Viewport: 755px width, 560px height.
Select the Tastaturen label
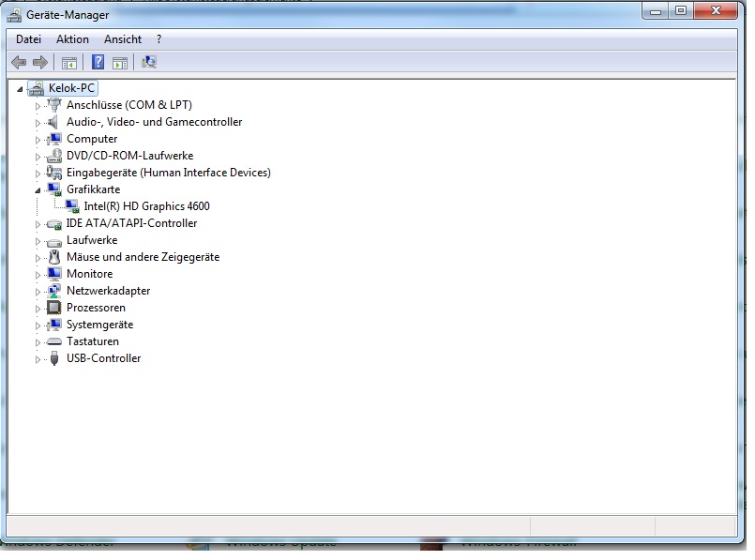93,341
